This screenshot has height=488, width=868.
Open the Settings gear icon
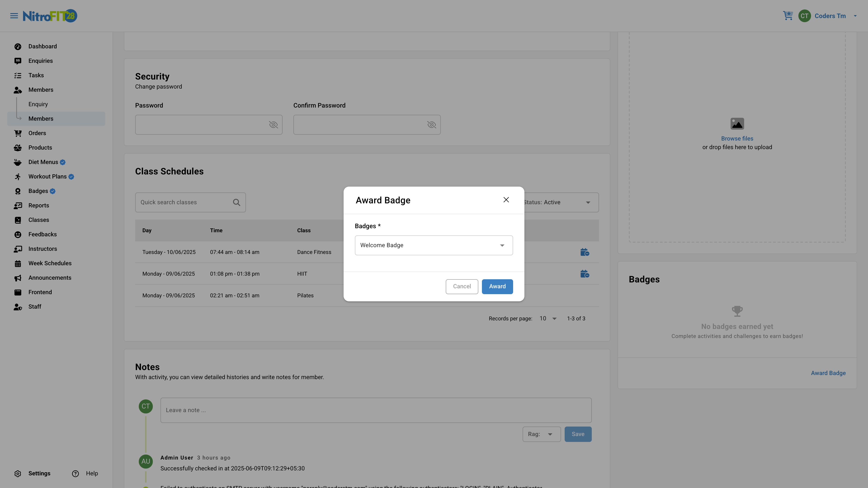click(x=18, y=473)
